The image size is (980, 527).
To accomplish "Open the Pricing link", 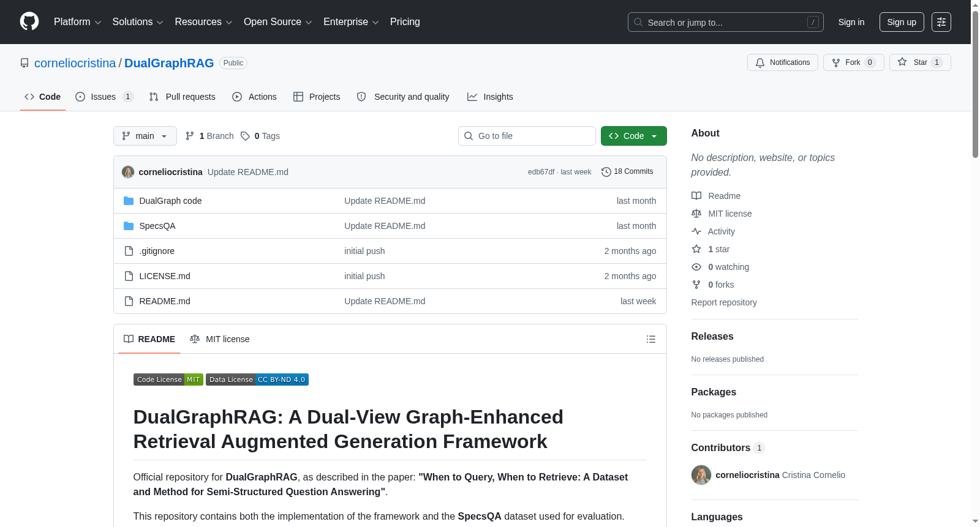I will click(x=405, y=22).
